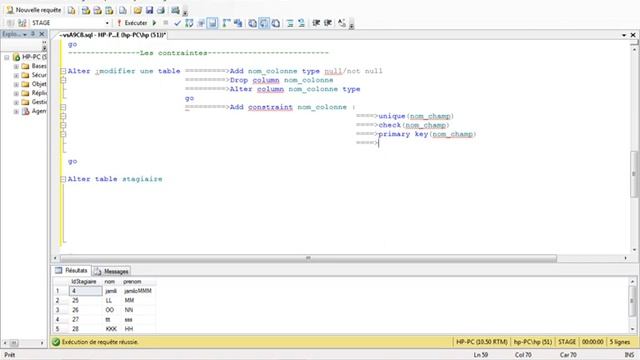Display the estimated execution plan

(189, 23)
